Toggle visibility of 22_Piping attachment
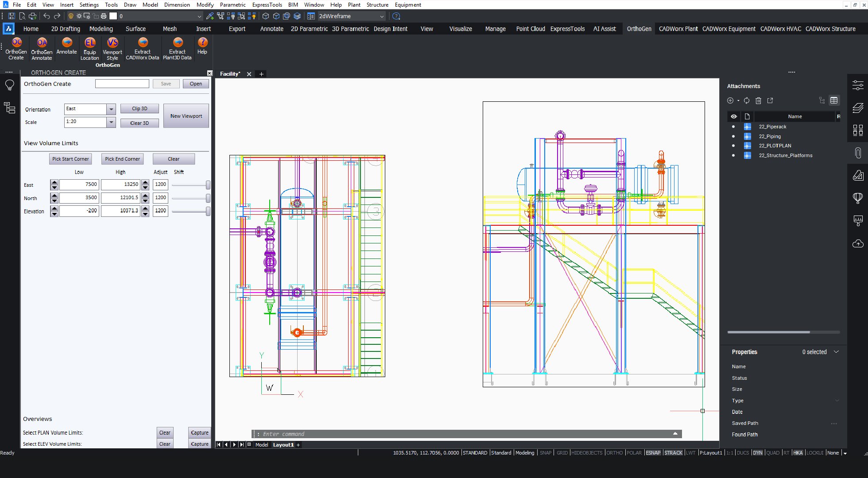 (733, 136)
